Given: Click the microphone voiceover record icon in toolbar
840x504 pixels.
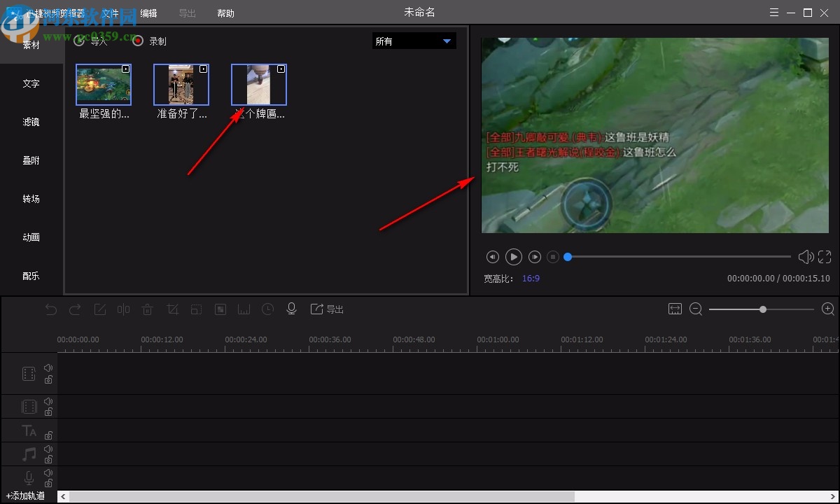Looking at the screenshot, I should 292,309.
